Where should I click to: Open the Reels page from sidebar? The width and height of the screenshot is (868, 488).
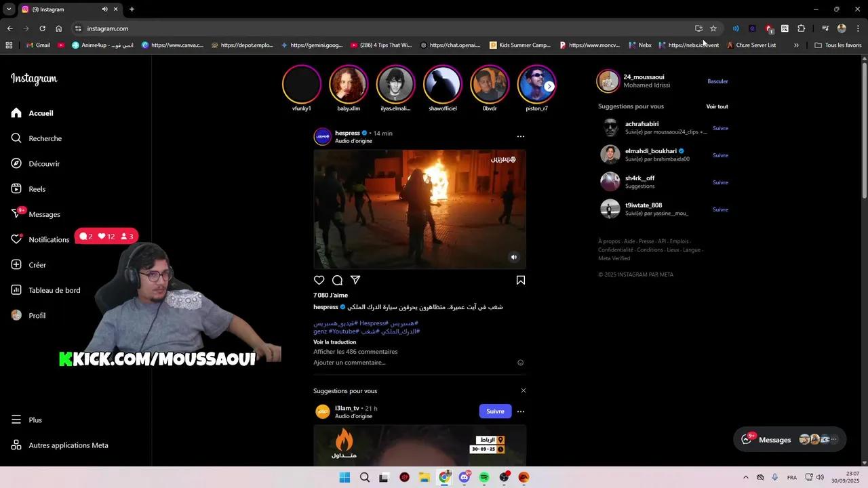coord(37,189)
